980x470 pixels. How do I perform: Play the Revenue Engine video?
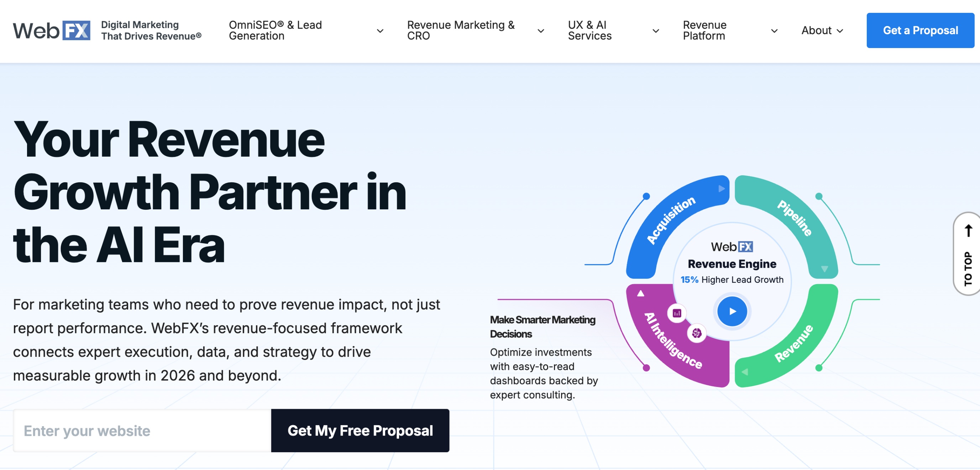[732, 311]
